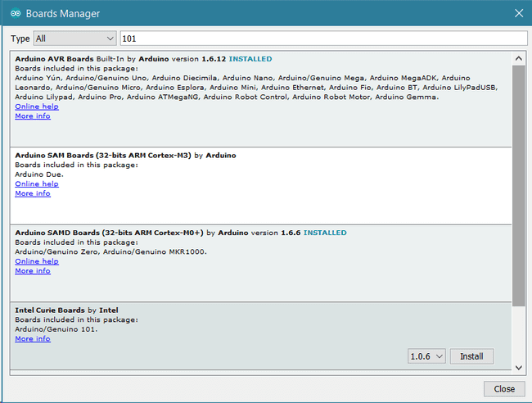Expand the 1.0.6 version selector dropdown
The height and width of the screenshot is (403, 532).
pyautogui.click(x=426, y=356)
